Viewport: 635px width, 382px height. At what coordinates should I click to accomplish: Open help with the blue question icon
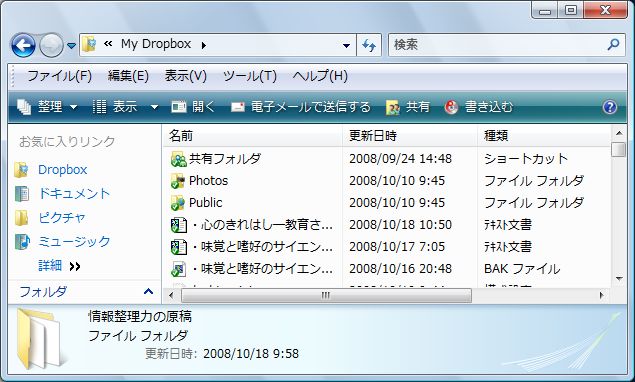(x=609, y=107)
